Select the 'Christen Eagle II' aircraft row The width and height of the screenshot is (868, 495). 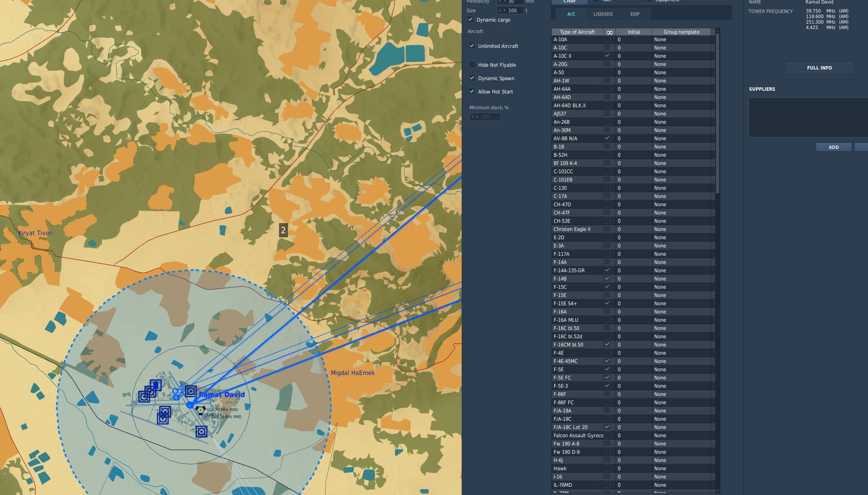[633, 229]
